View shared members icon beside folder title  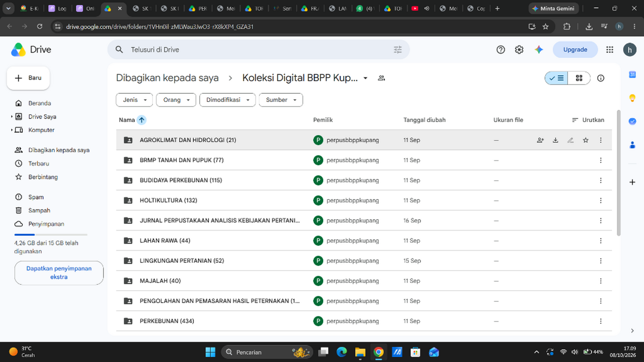(x=381, y=78)
